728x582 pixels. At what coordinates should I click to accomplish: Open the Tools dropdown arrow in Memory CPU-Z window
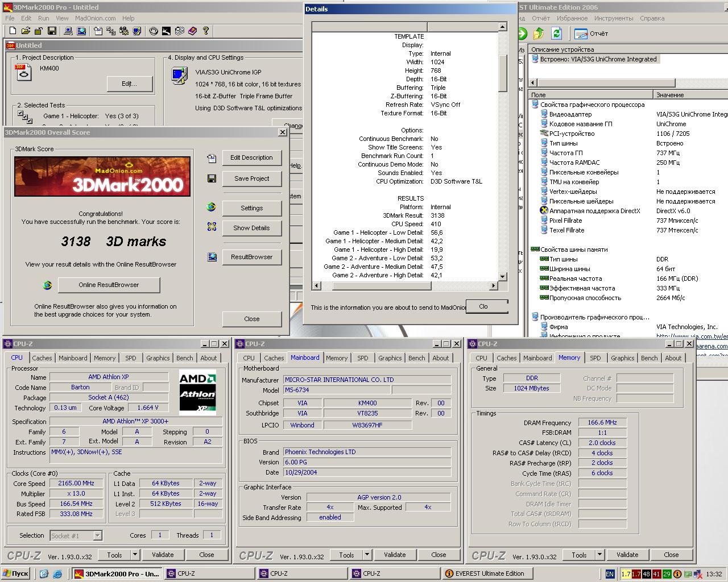tap(599, 555)
